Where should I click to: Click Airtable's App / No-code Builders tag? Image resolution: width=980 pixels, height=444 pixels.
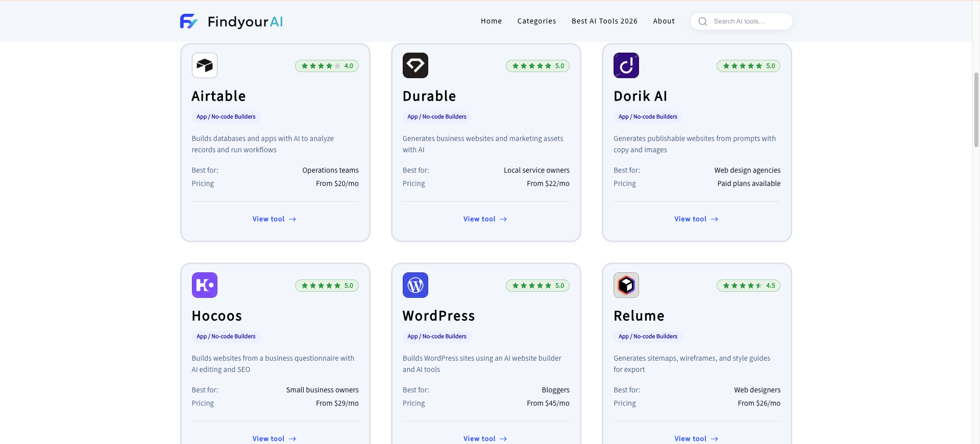226,116
